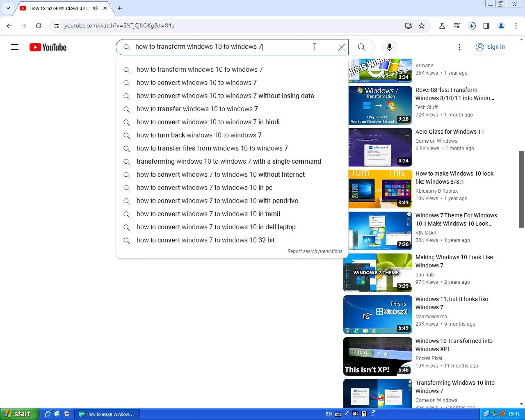Image resolution: width=525 pixels, height=420 pixels.
Task: Go back in browser history
Action: [9, 25]
